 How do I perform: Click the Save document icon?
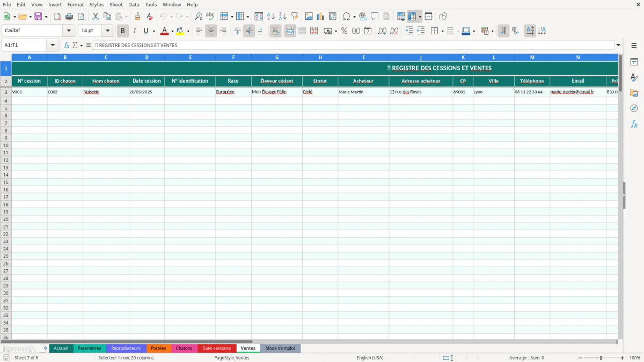coord(38,17)
